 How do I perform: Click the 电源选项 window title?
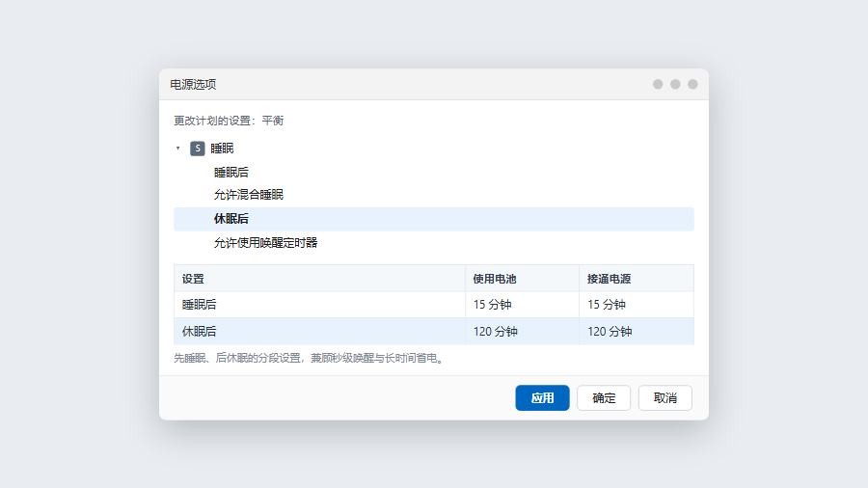[x=193, y=84]
